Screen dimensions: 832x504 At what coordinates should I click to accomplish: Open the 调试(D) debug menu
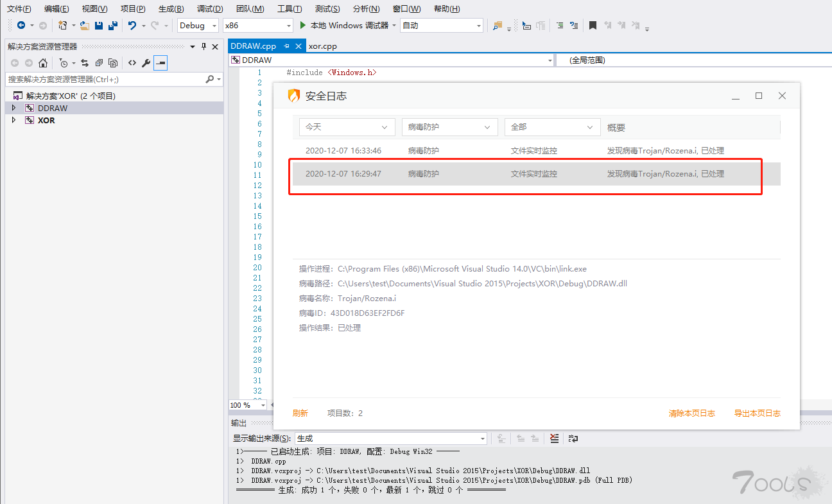pyautogui.click(x=210, y=9)
